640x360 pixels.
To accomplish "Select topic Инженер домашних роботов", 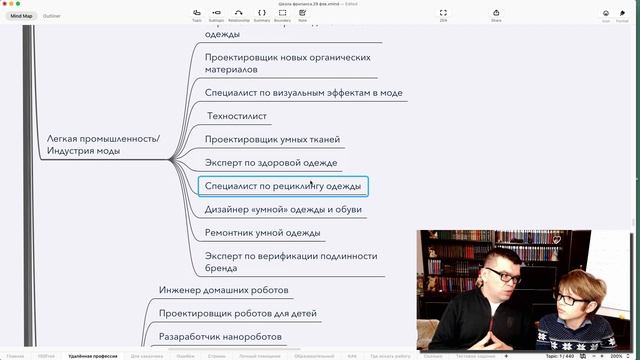I will point(224,290).
